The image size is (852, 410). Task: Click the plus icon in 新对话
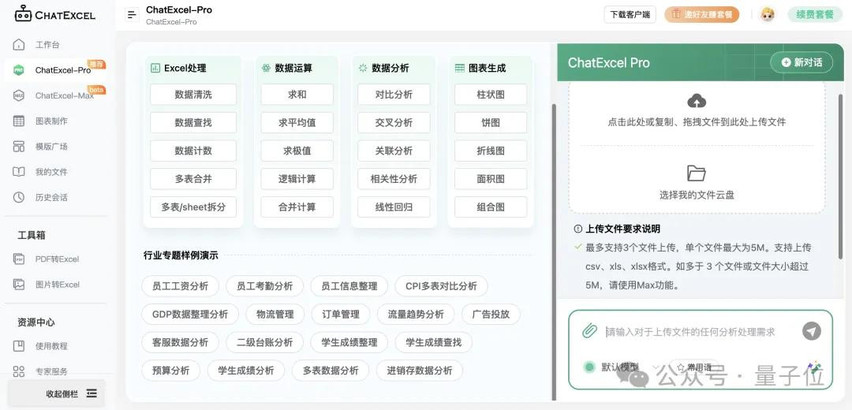point(786,62)
